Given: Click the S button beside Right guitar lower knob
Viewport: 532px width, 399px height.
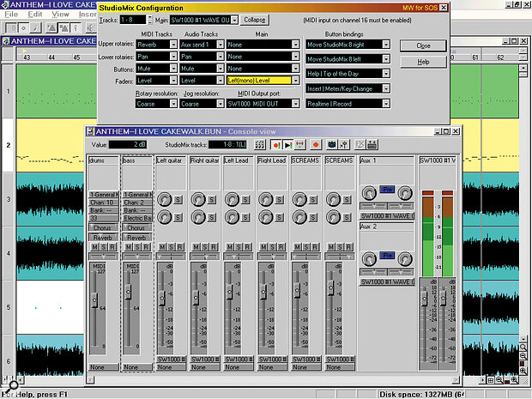Looking at the screenshot, I should click(212, 217).
